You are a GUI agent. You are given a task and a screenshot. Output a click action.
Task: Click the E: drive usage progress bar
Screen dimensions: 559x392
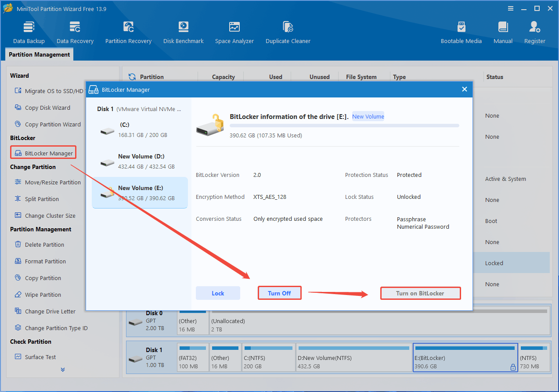pos(344,126)
